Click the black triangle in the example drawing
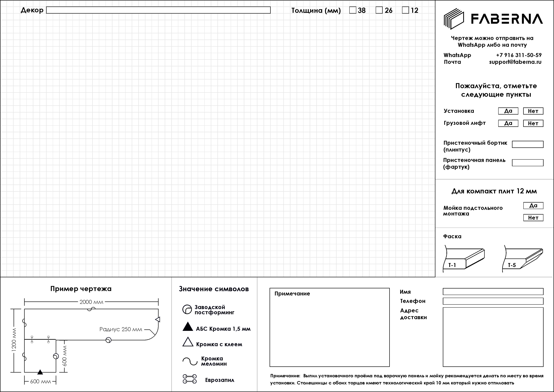The width and height of the screenshot is (554, 392). click(40, 372)
